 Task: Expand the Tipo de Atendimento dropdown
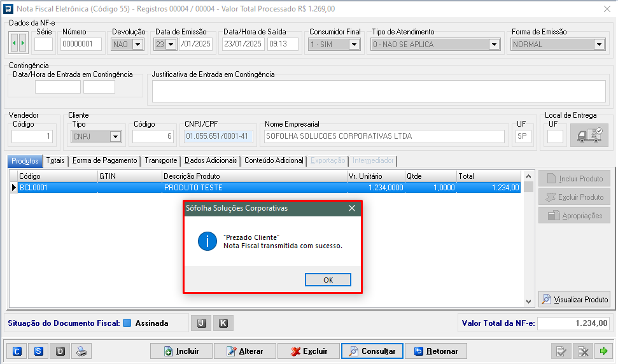[494, 45]
